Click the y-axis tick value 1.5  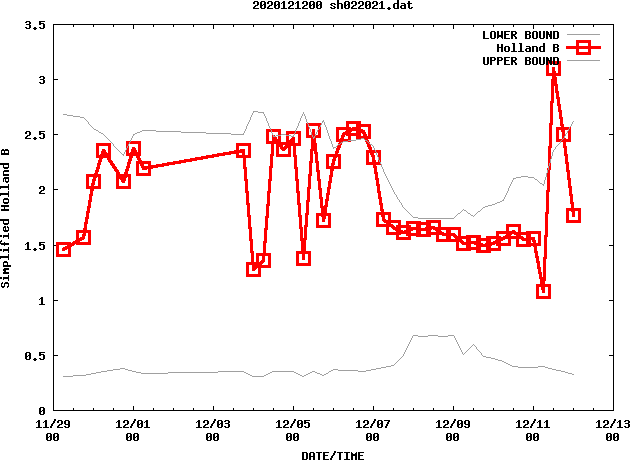pyautogui.click(x=35, y=245)
